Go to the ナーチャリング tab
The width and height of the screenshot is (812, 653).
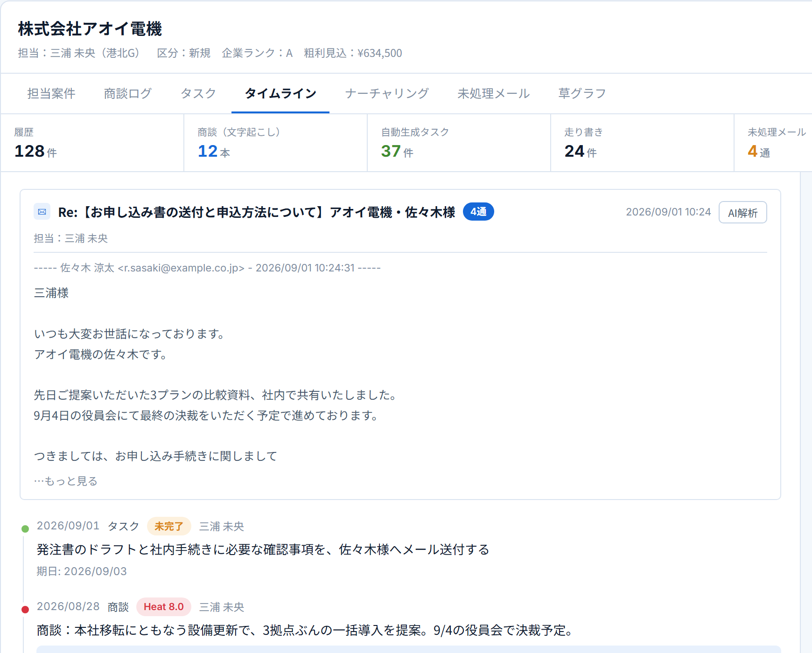387,94
